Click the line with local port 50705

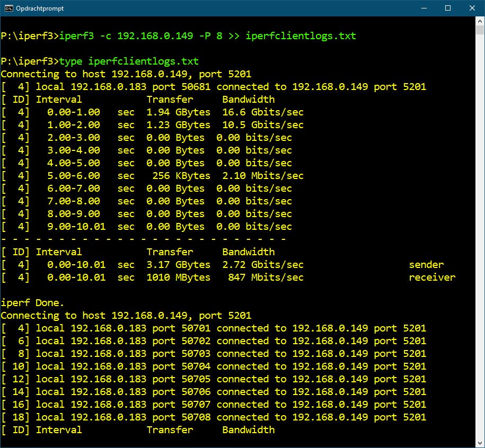coord(214,379)
